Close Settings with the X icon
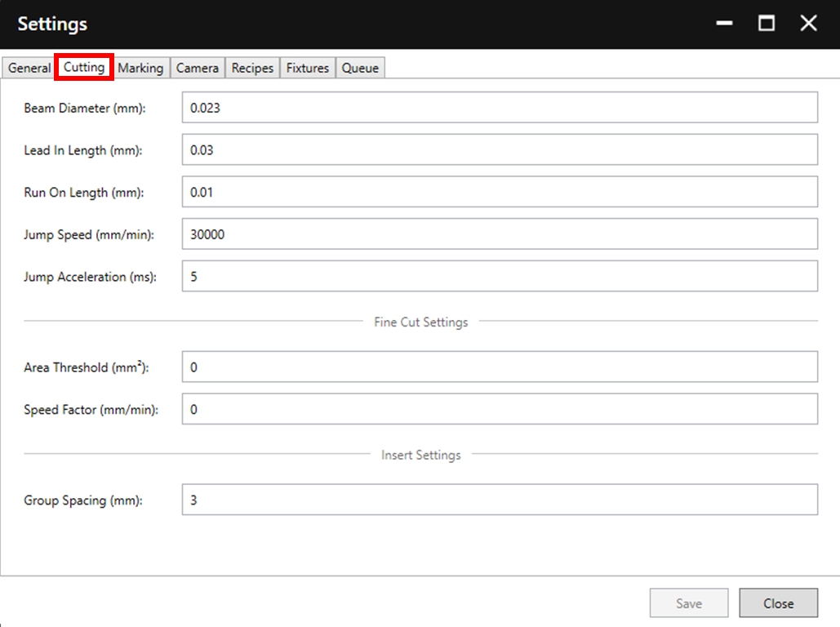 808,23
